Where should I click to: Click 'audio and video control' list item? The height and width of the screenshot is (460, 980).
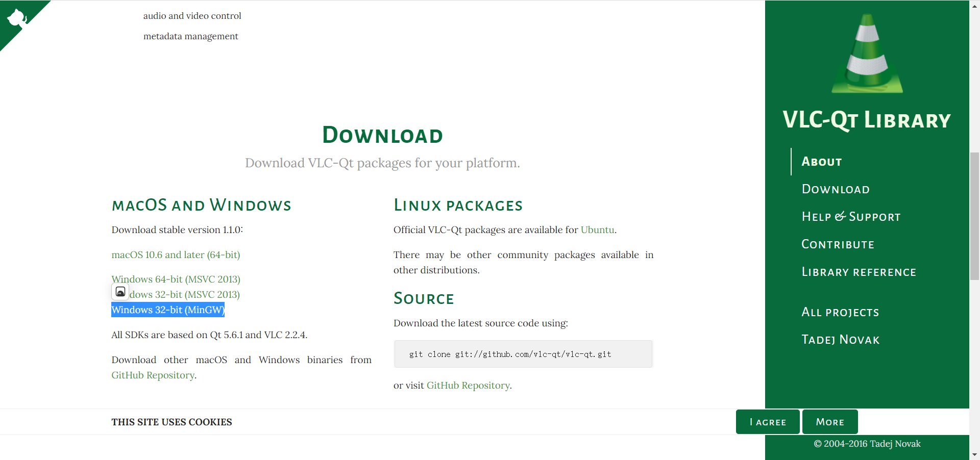[192, 16]
